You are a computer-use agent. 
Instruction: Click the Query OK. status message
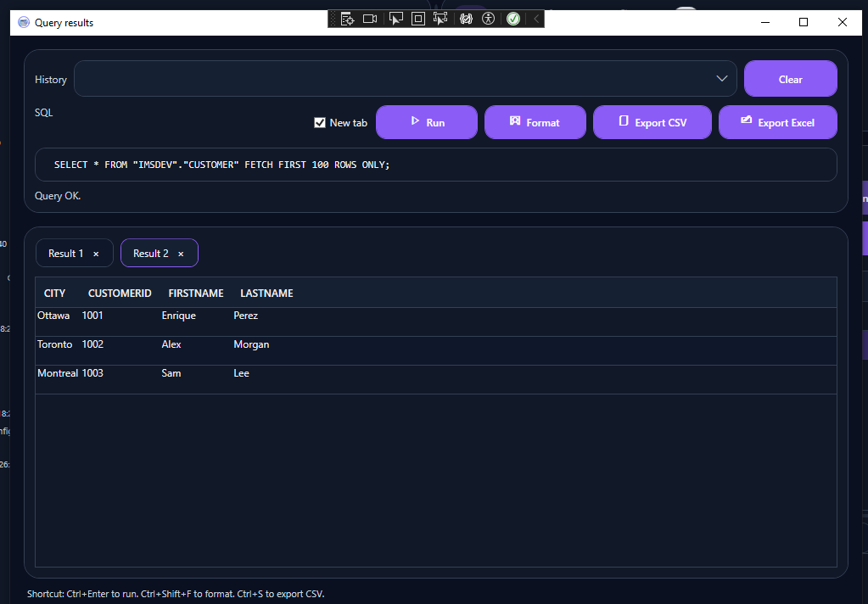coord(58,196)
